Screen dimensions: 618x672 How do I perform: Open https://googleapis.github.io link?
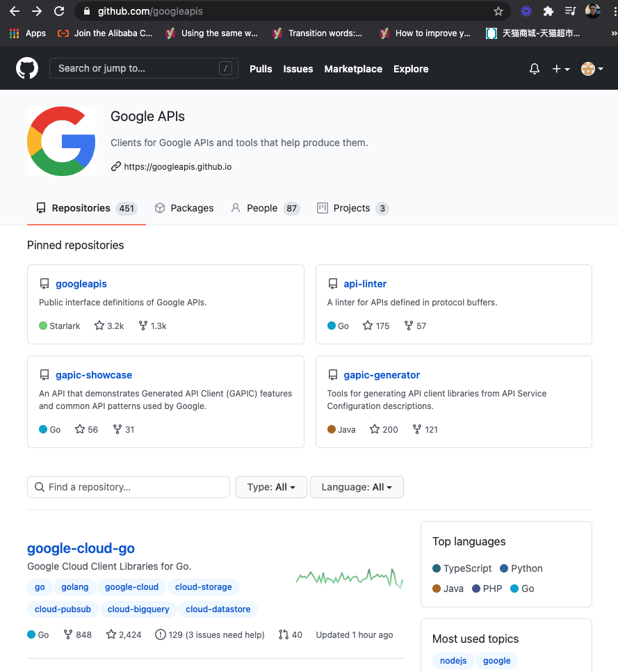point(178,167)
